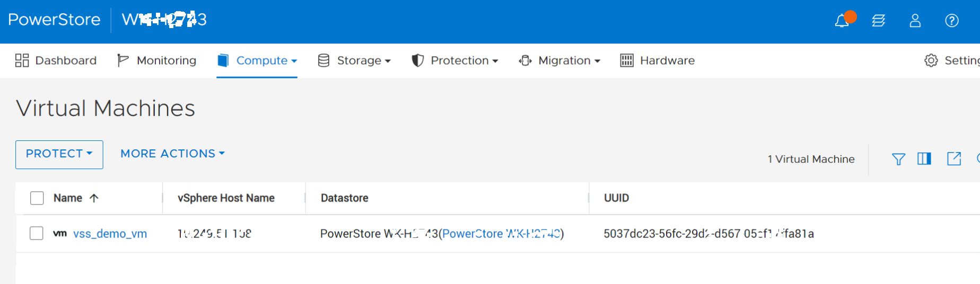Click the PowerStore datastore link
This screenshot has width=980, height=284.
point(501,234)
